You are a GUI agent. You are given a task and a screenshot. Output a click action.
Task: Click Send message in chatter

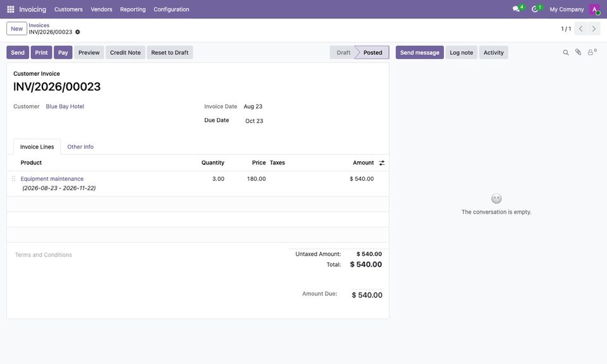click(420, 52)
